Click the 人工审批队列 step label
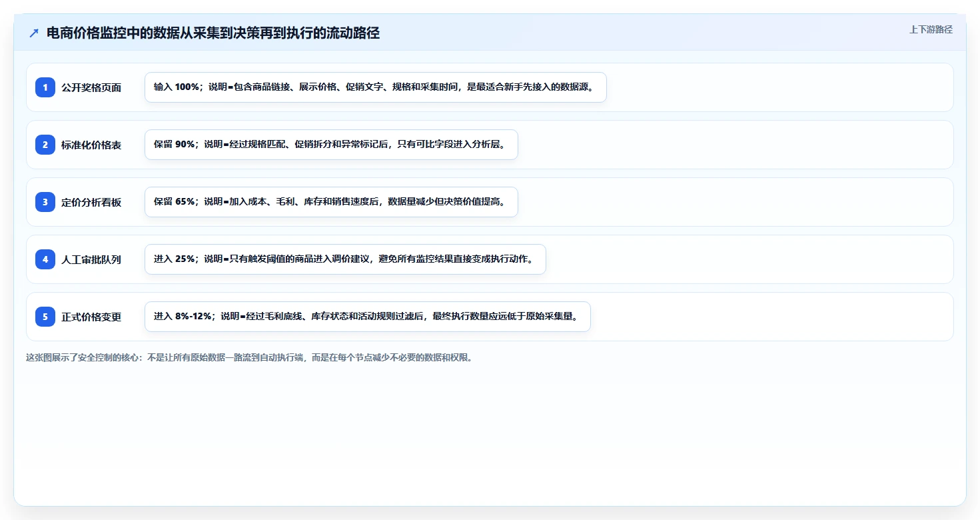This screenshot has width=980, height=520. 91,259
